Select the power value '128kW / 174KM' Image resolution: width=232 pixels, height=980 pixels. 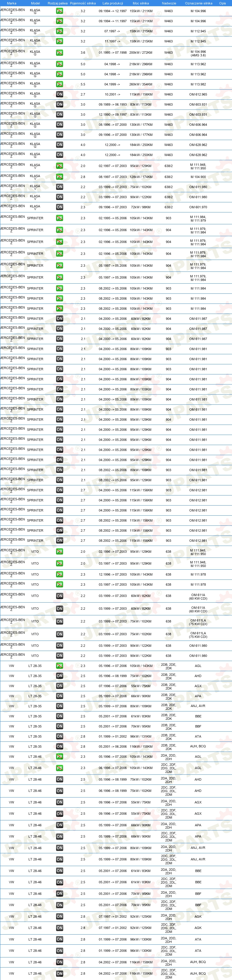pos(141,177)
